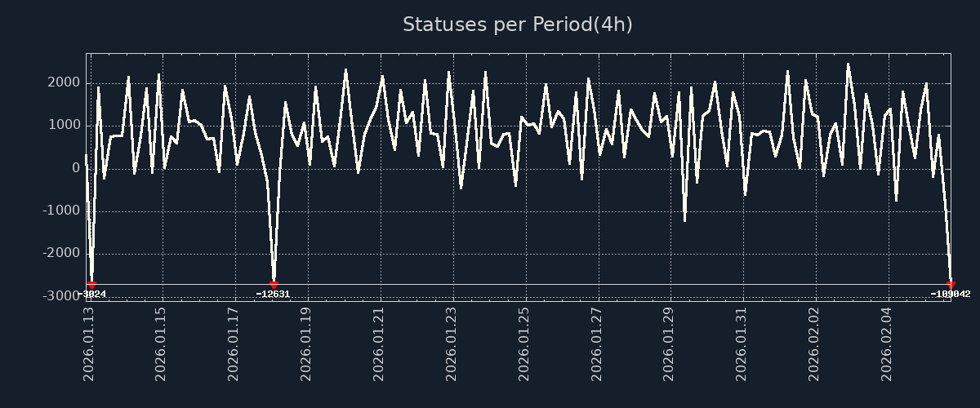Click the -3024 data label
980x408 pixels.
(94, 294)
